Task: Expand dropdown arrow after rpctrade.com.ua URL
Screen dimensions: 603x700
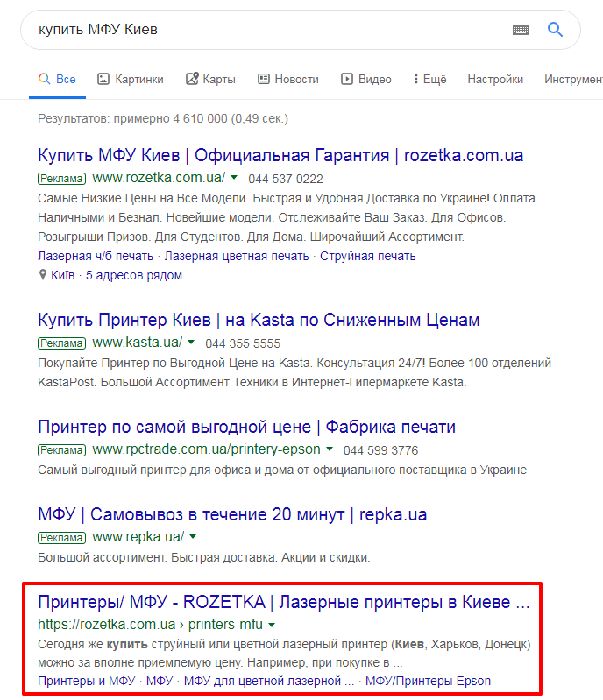Action: 330,449
